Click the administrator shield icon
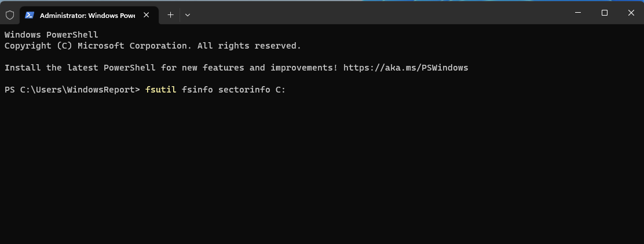The image size is (644, 244). (10, 15)
